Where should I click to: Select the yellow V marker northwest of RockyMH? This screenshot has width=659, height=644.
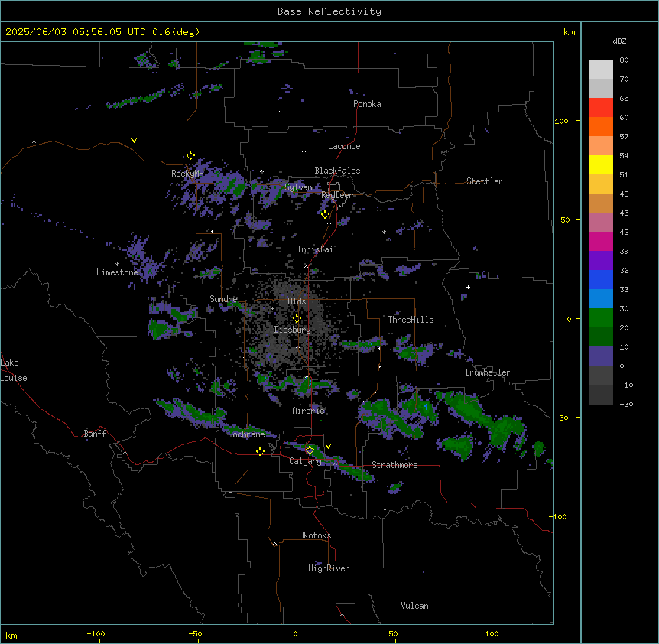[x=134, y=141]
